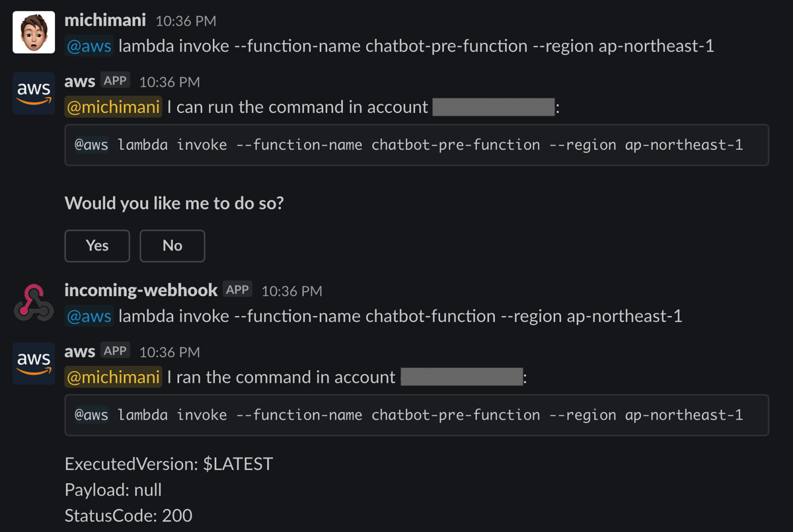Select the code block in the 'I ran' message
This screenshot has height=532, width=793.
pyautogui.click(x=415, y=415)
